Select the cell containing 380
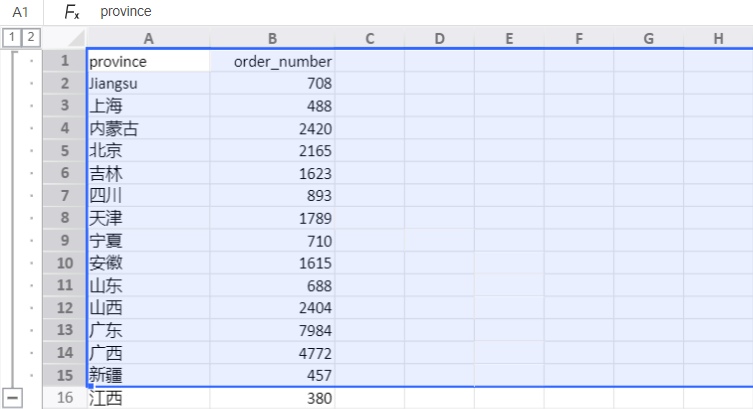This screenshot has height=409, width=753. tap(272, 398)
